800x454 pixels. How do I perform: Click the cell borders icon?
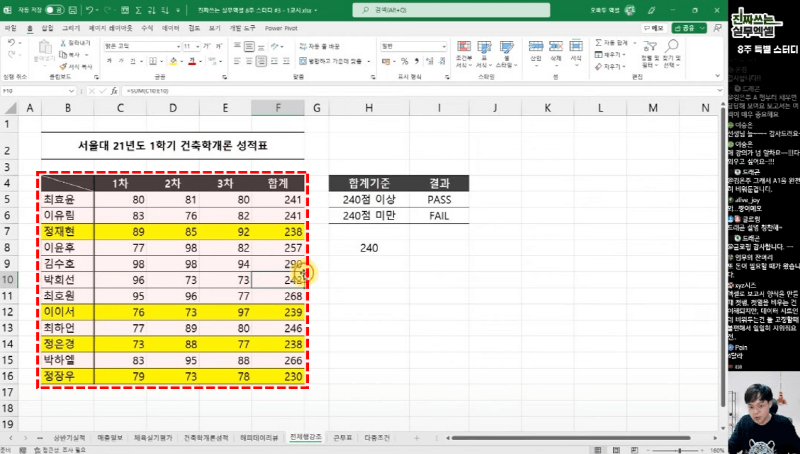(x=152, y=61)
